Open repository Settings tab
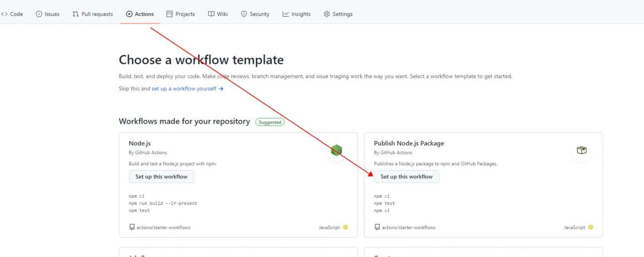644x257 pixels. pyautogui.click(x=338, y=14)
